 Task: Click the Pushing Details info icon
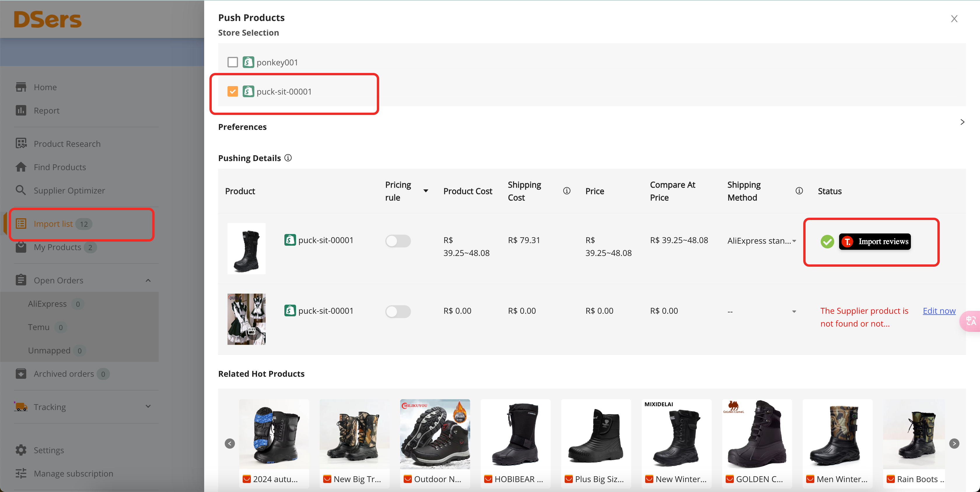tap(288, 158)
